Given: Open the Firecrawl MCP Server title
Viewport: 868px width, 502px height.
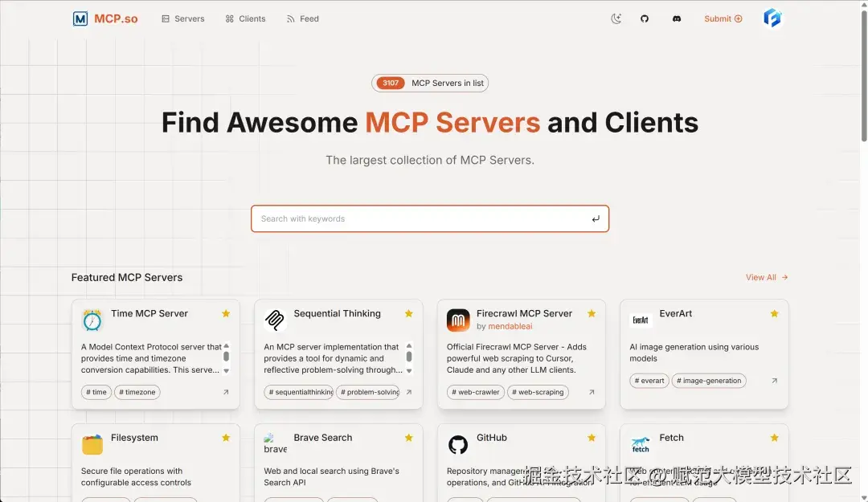Looking at the screenshot, I should click(x=524, y=313).
